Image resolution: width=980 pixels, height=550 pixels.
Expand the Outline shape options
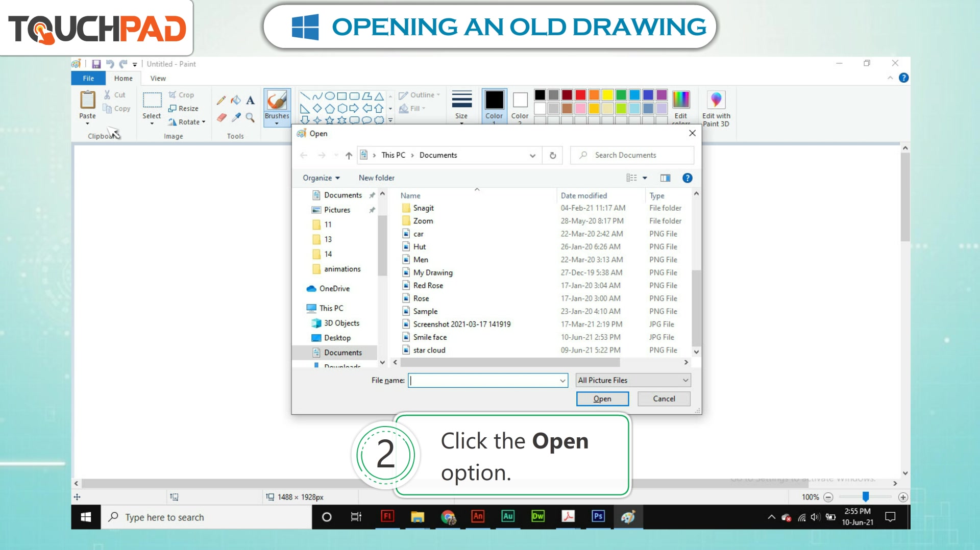419,95
